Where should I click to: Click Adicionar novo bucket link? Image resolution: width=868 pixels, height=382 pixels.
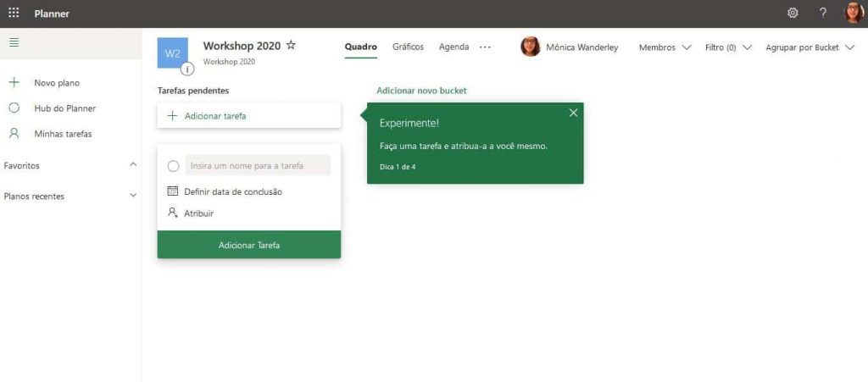[421, 91]
